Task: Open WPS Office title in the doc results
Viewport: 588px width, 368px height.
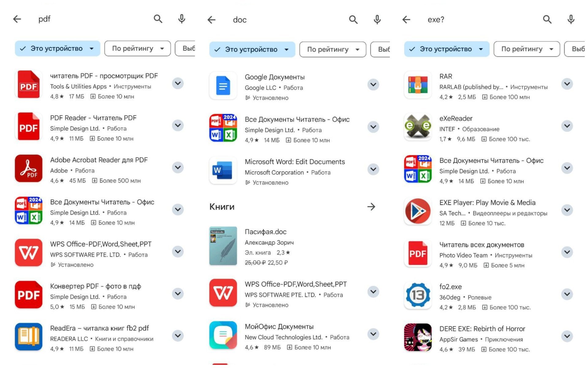Action: pyautogui.click(x=296, y=284)
